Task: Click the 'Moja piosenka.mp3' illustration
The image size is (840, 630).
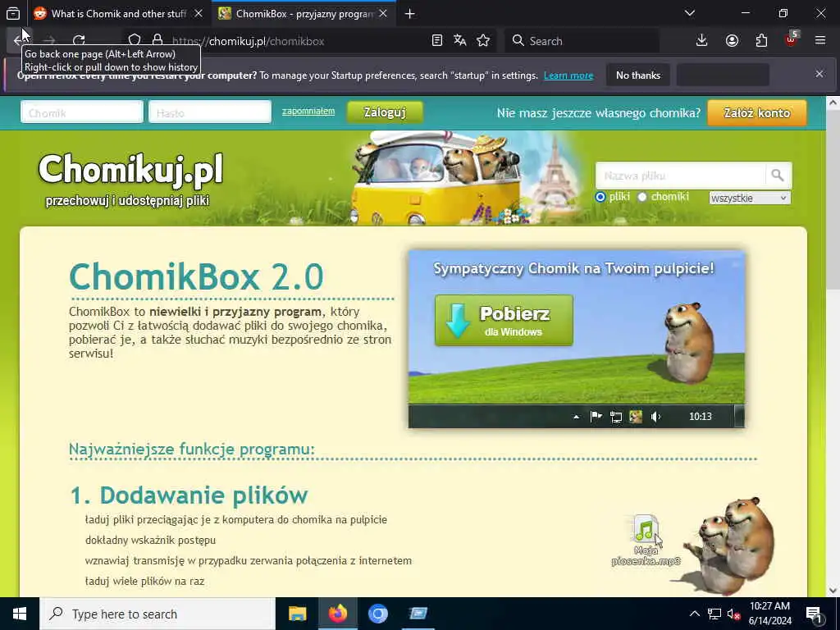Action: point(646,540)
